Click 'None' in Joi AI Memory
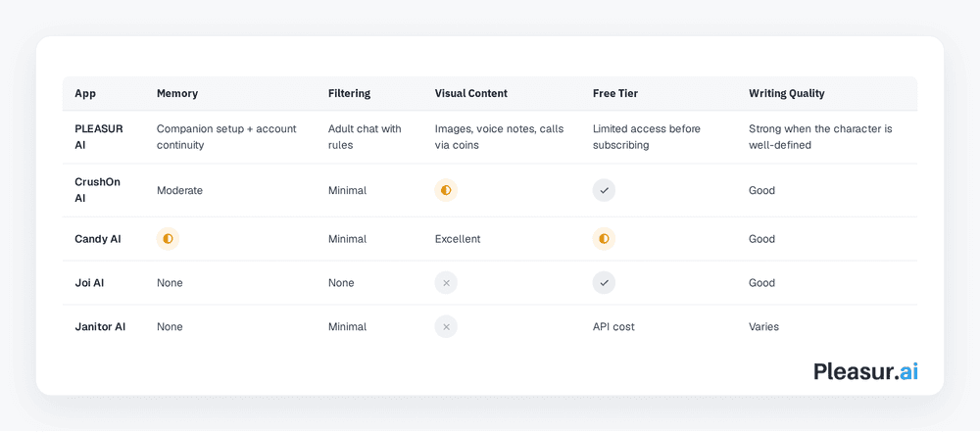This screenshot has height=432, width=980. [x=170, y=282]
